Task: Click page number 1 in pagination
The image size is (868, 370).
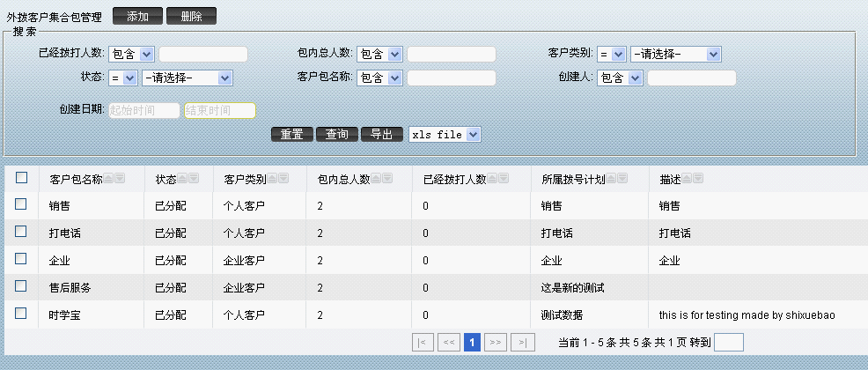Action: pos(472,342)
